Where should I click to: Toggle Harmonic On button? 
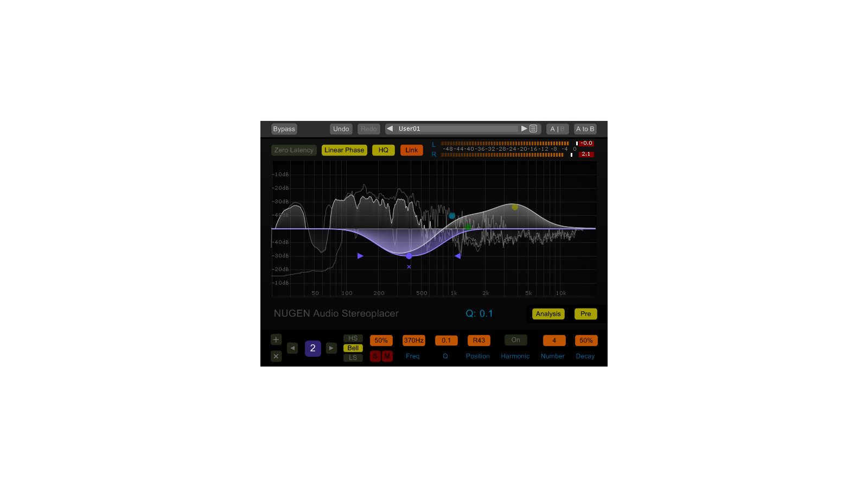(x=515, y=340)
